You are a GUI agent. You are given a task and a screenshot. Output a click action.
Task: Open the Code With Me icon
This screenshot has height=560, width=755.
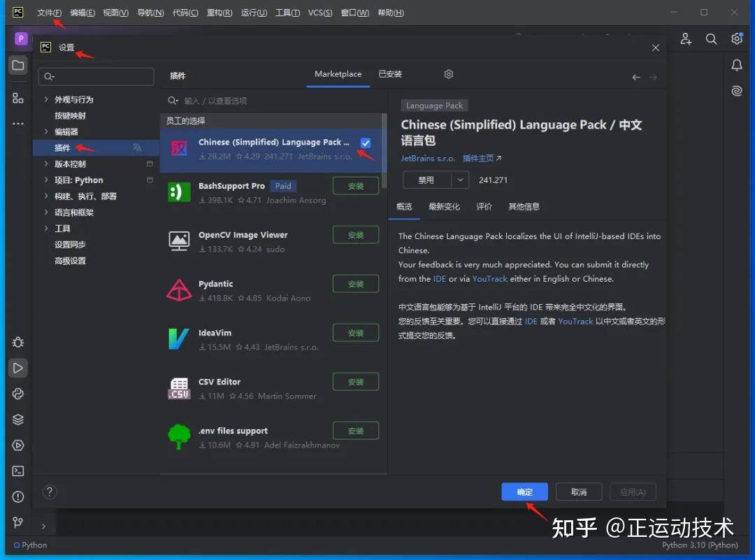click(x=686, y=39)
